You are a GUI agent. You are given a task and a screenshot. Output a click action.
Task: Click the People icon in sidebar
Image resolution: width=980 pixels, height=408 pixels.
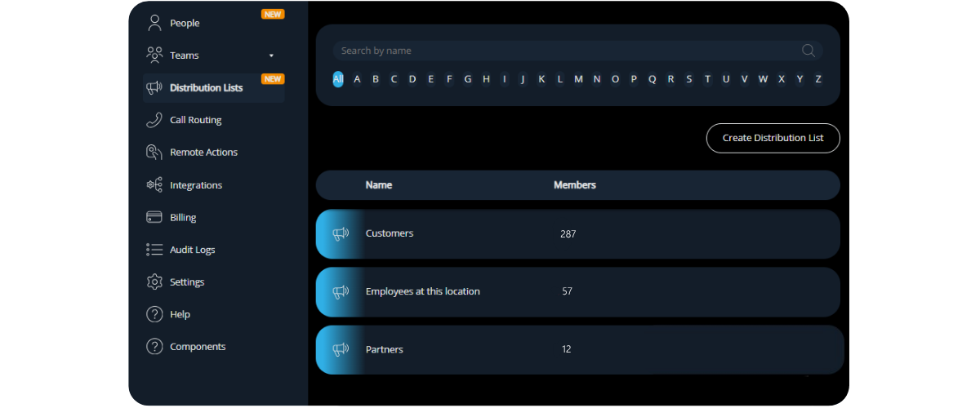click(x=154, y=23)
